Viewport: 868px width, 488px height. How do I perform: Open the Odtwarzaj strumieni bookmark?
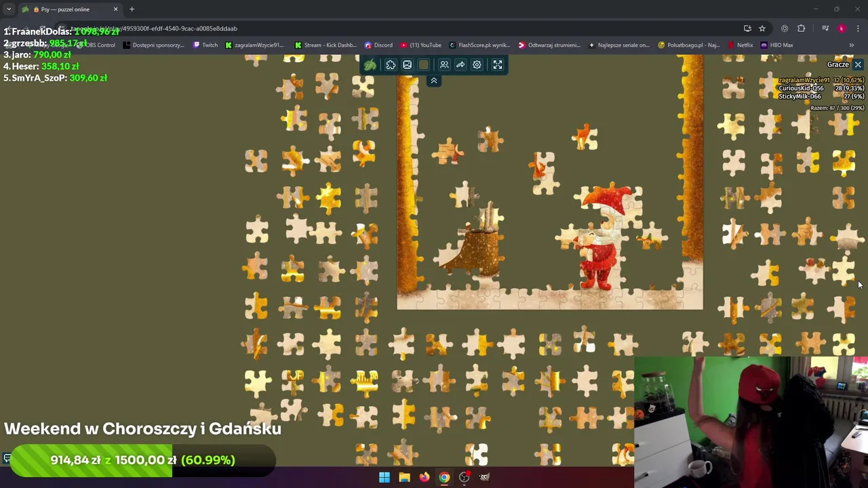click(x=549, y=45)
